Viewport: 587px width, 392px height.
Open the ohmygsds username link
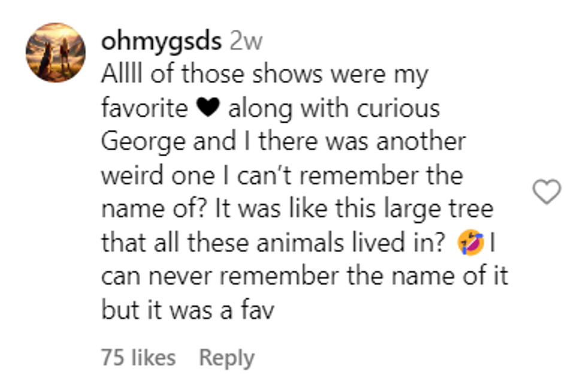[162, 41]
